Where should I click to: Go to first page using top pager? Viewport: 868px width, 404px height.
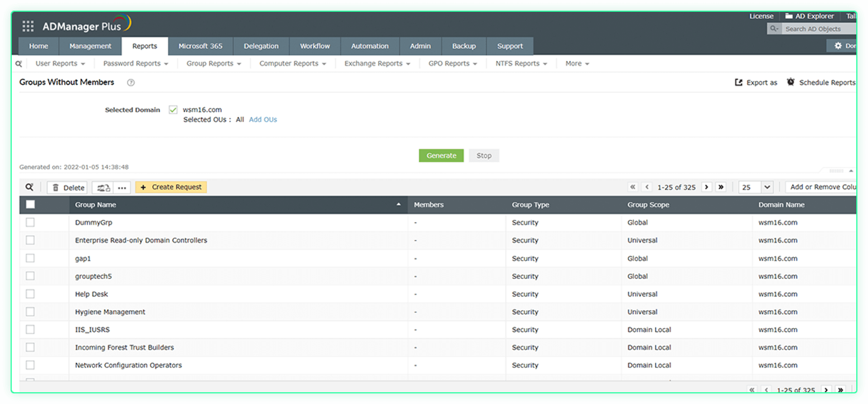tap(633, 187)
